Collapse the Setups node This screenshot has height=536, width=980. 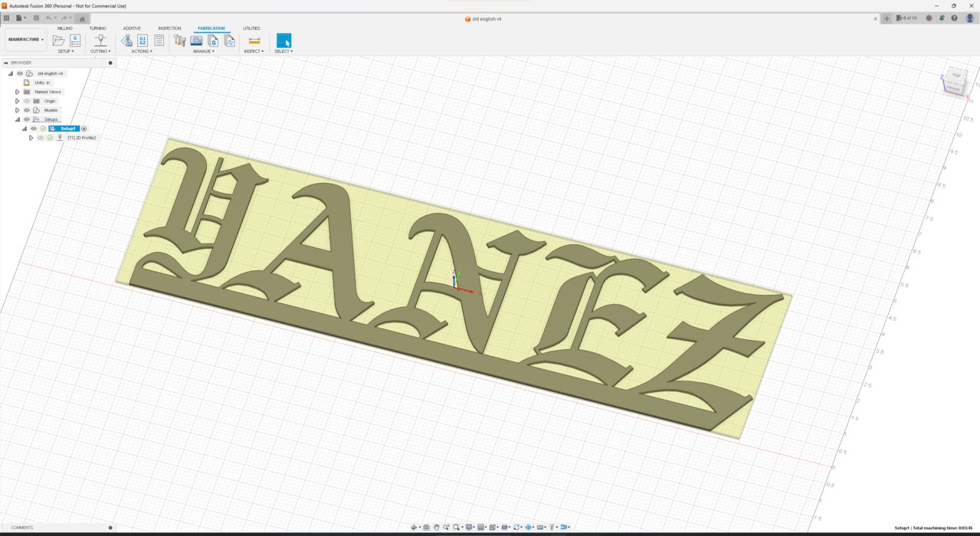[17, 119]
